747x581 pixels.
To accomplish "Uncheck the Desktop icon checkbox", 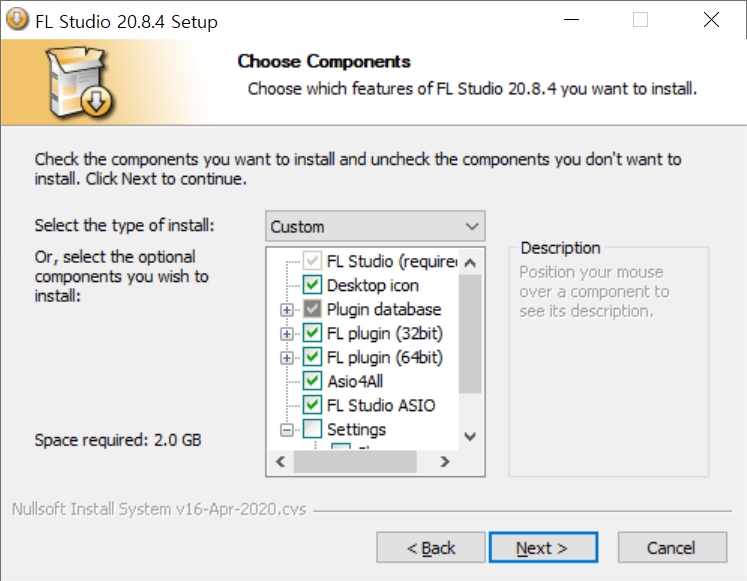I will [313, 285].
